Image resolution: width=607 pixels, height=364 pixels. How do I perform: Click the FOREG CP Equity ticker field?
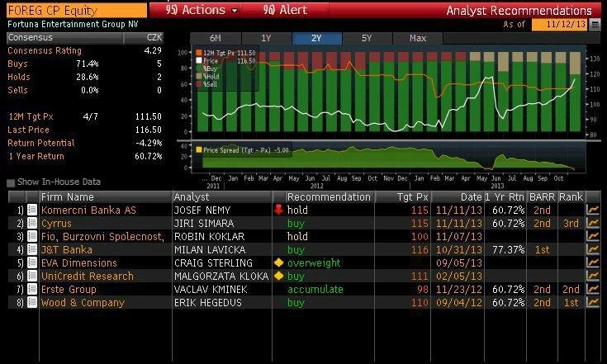(x=77, y=11)
